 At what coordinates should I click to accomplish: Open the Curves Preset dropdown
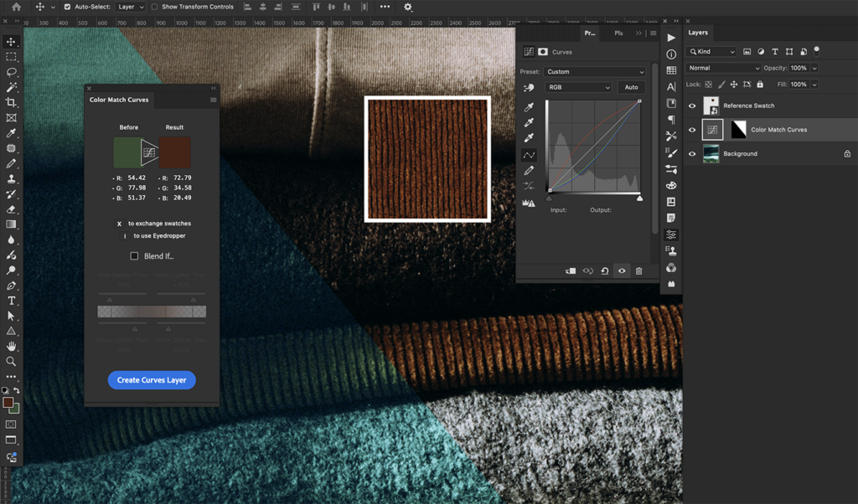point(595,72)
